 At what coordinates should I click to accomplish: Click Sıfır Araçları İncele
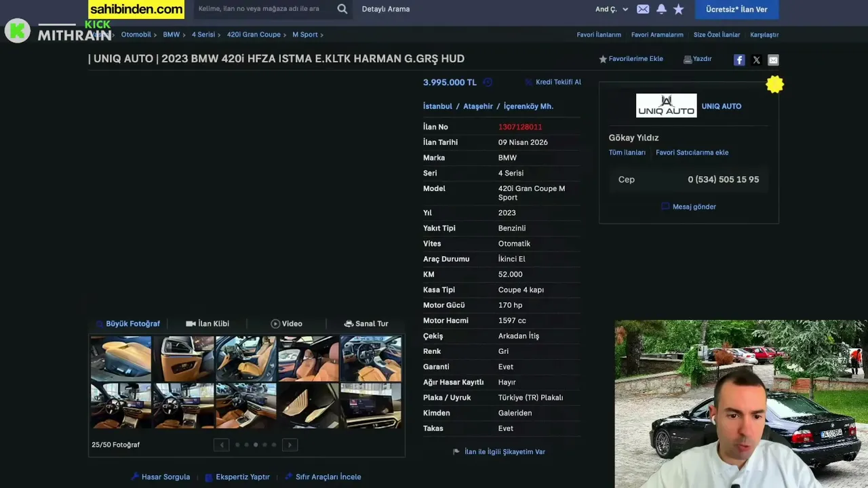click(323, 476)
